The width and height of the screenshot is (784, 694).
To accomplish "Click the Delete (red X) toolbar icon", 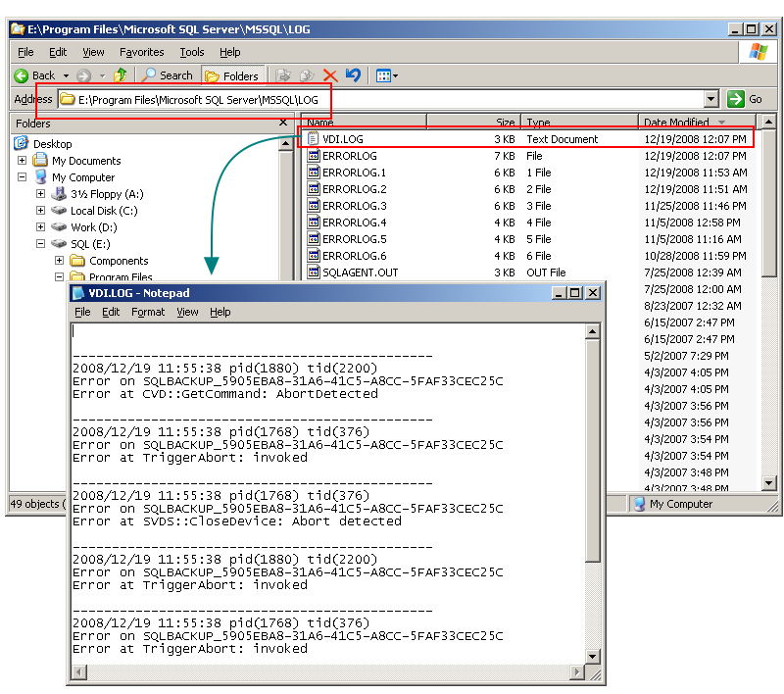I will [x=330, y=75].
